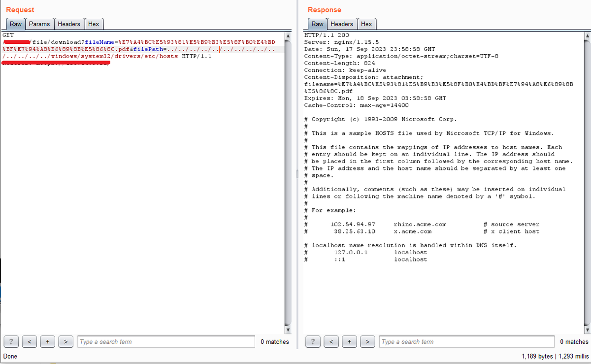Click the Response pane vertical scrollbar track
The height and width of the screenshot is (364, 591).
coord(587,182)
